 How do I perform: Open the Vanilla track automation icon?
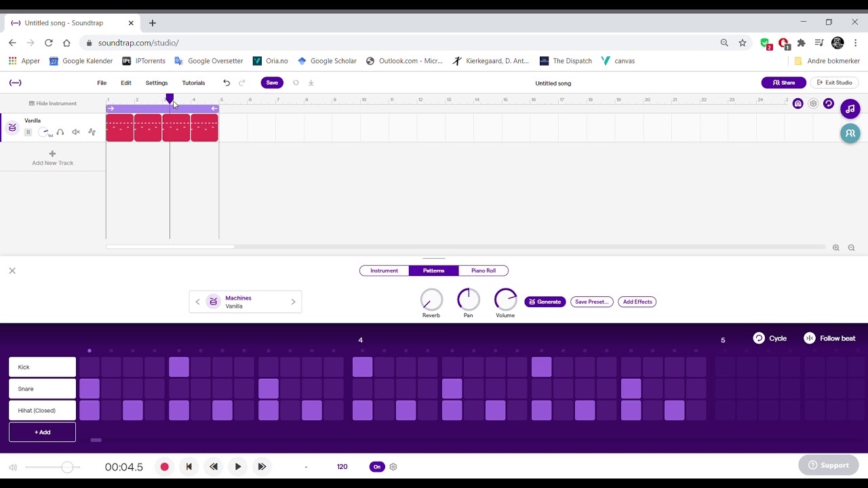click(92, 132)
